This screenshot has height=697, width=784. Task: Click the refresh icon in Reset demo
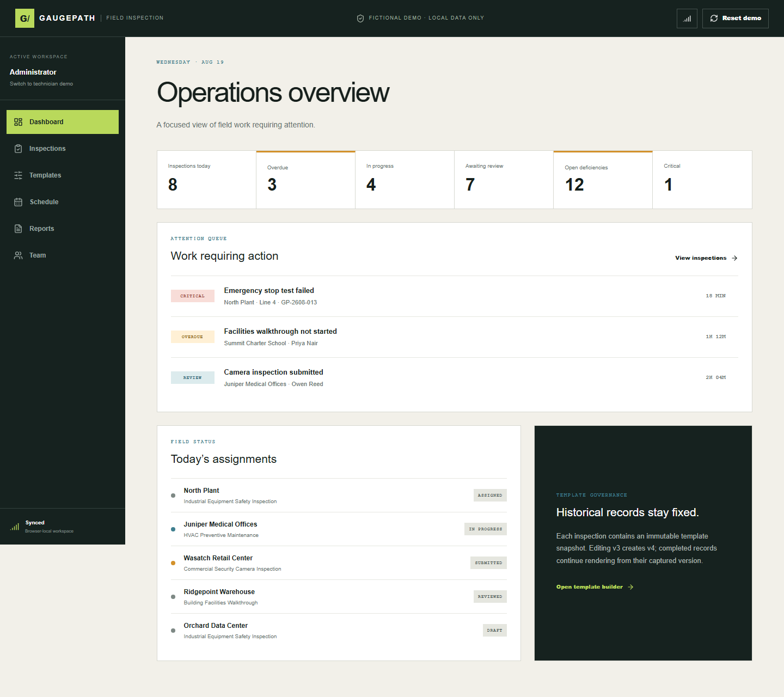click(x=714, y=19)
